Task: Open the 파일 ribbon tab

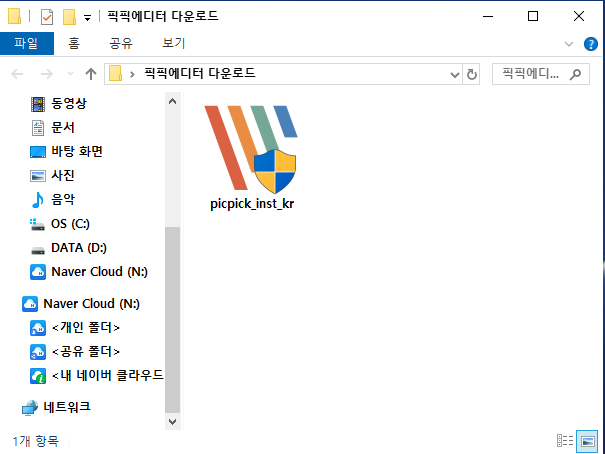Action: click(x=27, y=43)
